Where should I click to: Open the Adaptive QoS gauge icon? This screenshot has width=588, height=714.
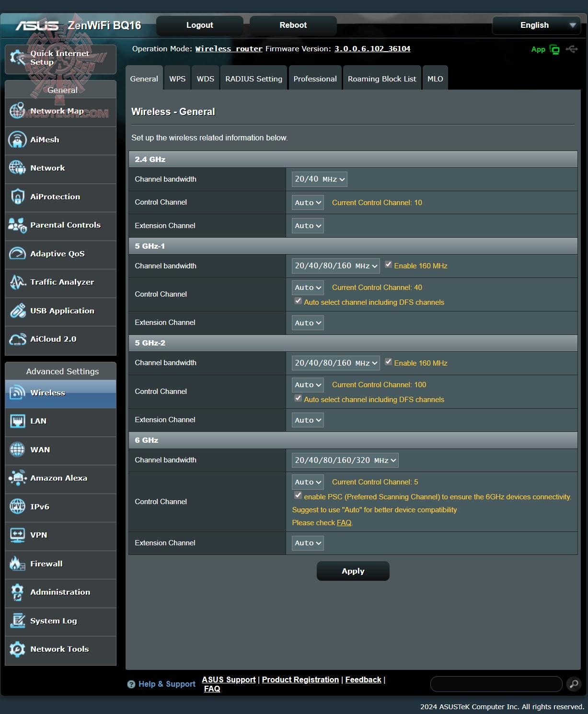tap(18, 254)
